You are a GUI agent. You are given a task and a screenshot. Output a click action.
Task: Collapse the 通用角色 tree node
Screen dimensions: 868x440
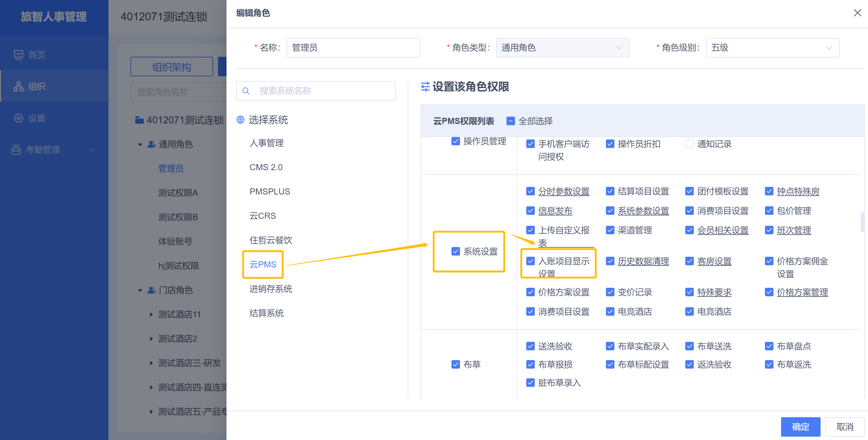tap(140, 145)
